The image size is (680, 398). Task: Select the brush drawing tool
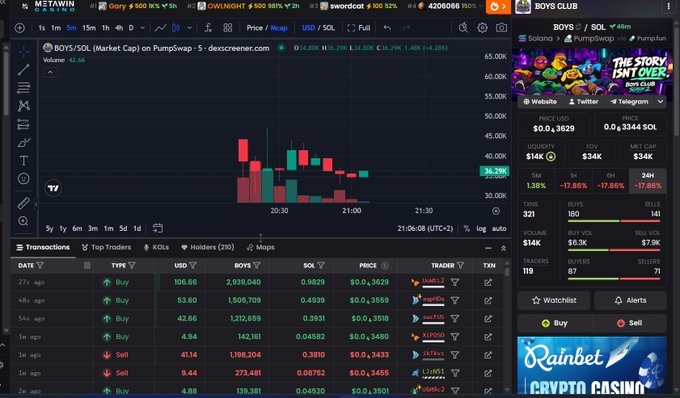tap(24, 143)
